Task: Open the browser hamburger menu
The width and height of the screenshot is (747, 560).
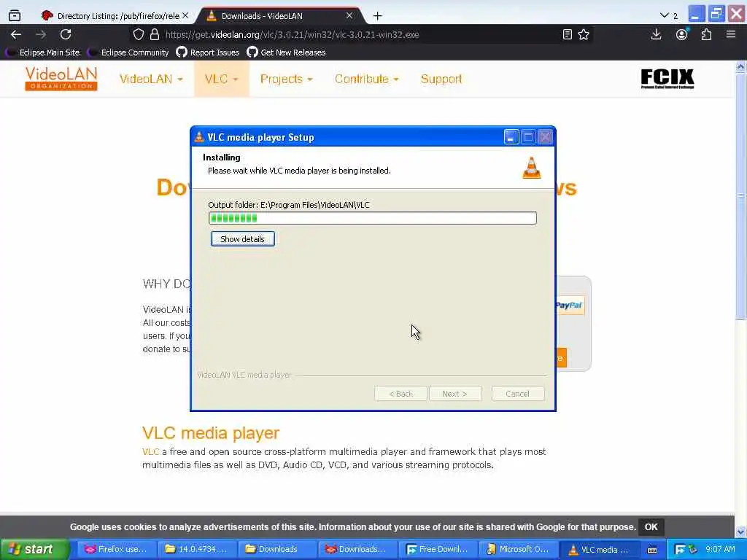Action: pyautogui.click(x=731, y=34)
